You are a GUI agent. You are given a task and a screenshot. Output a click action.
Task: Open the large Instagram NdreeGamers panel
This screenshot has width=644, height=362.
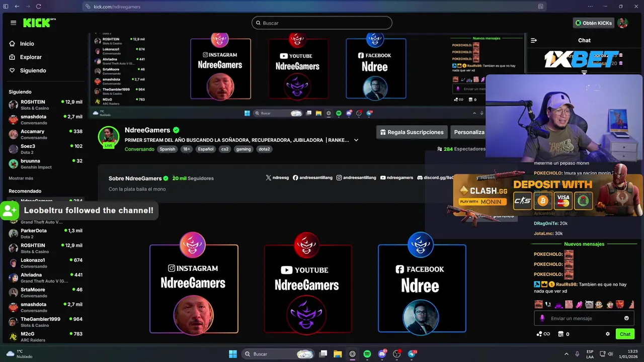coord(194,283)
